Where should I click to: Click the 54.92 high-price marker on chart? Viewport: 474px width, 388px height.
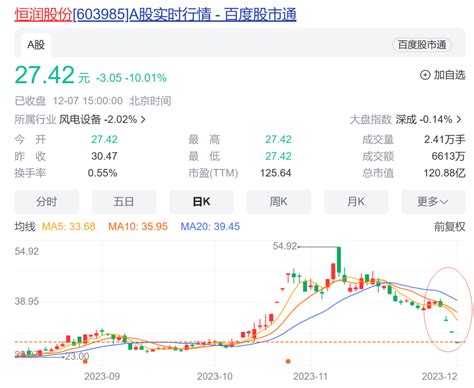[x=285, y=246]
